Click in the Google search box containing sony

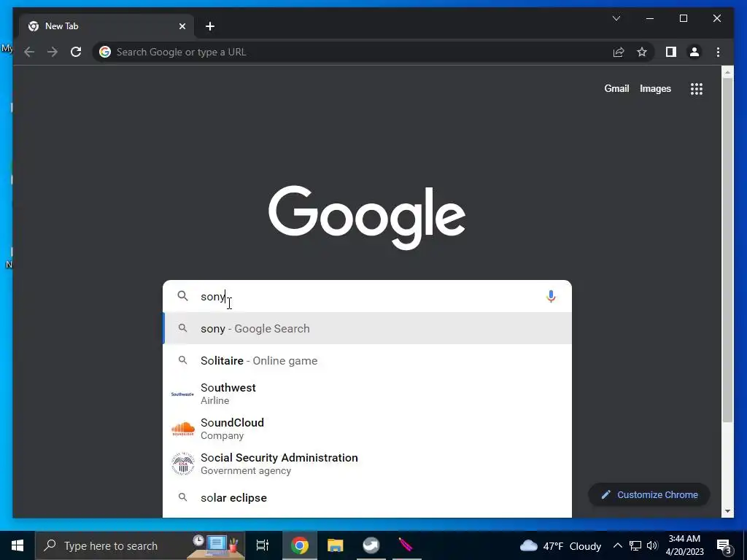click(x=368, y=296)
